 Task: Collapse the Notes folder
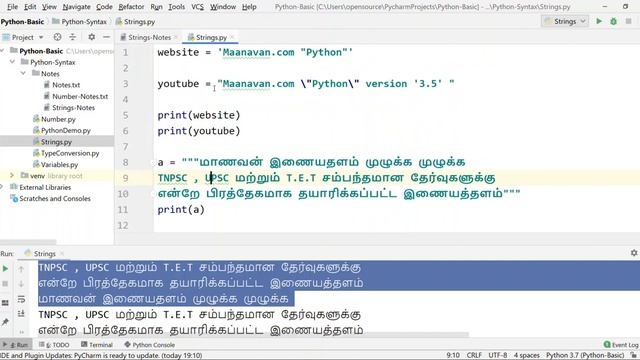(x=23, y=73)
